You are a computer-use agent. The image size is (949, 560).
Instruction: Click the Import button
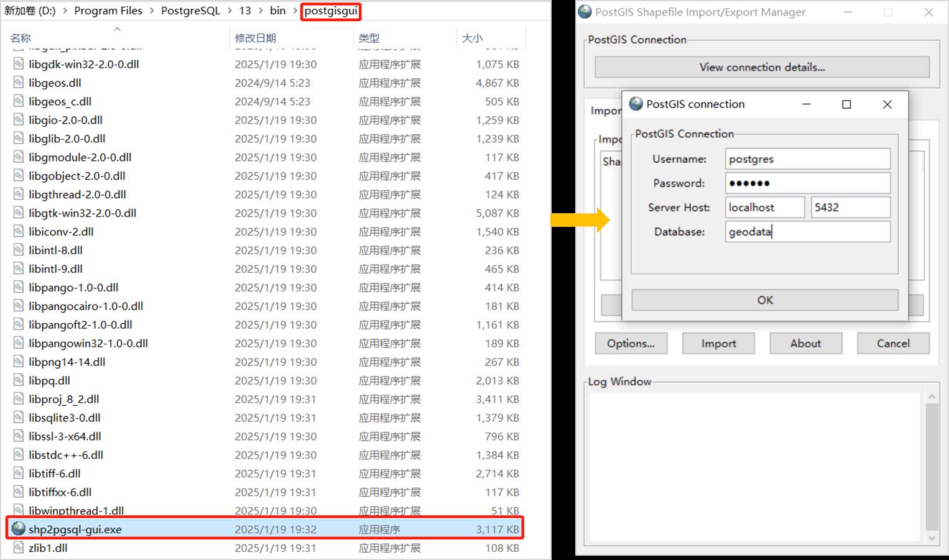tap(718, 344)
